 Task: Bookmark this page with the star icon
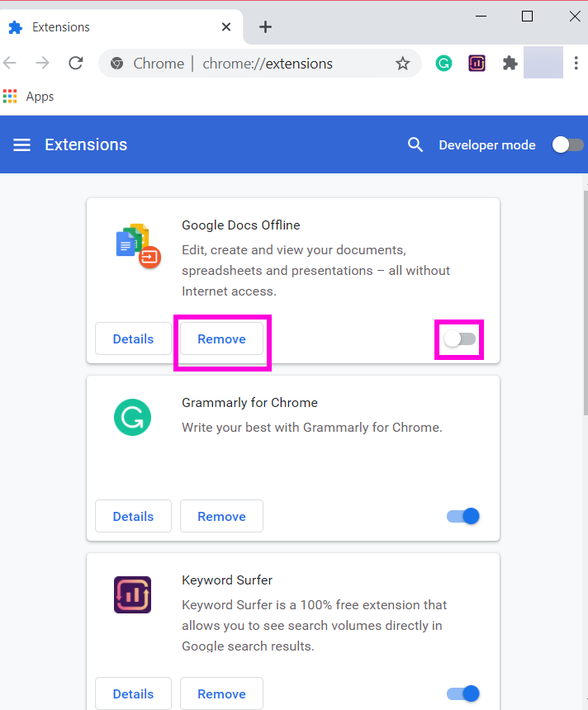click(402, 64)
